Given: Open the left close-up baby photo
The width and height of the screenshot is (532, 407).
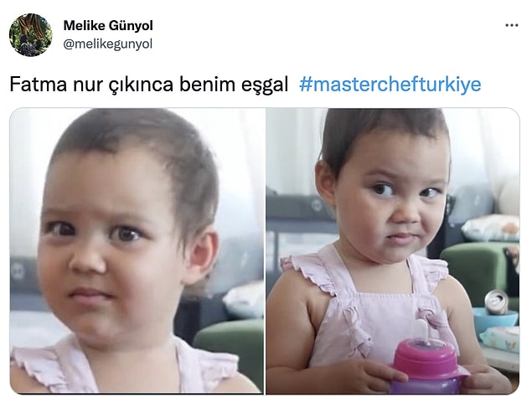Looking at the screenshot, I should 137,251.
